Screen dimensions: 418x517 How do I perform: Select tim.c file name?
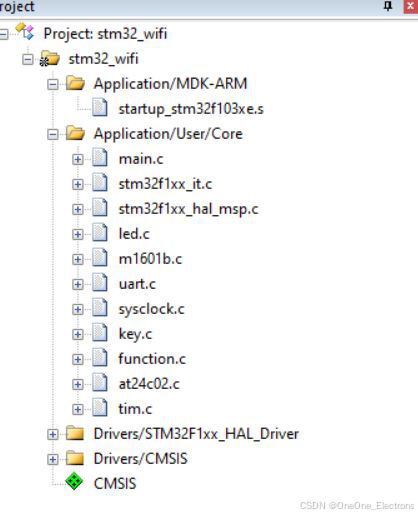click(x=135, y=409)
